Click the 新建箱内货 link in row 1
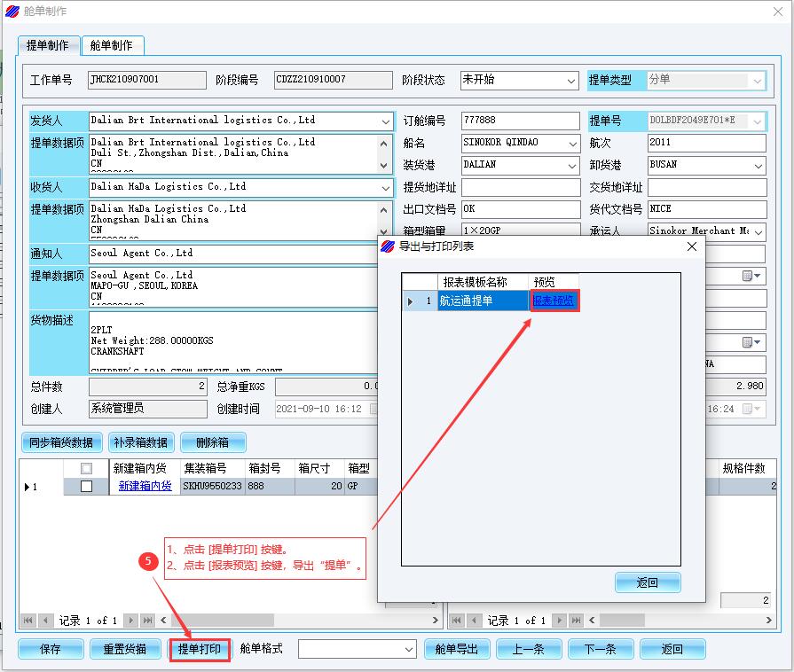The width and height of the screenshot is (794, 672). pyautogui.click(x=145, y=487)
